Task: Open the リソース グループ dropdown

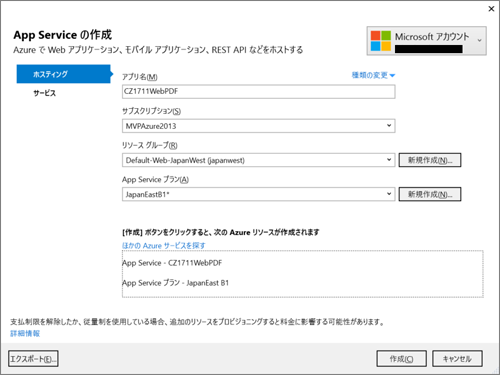Action: [x=259, y=160]
